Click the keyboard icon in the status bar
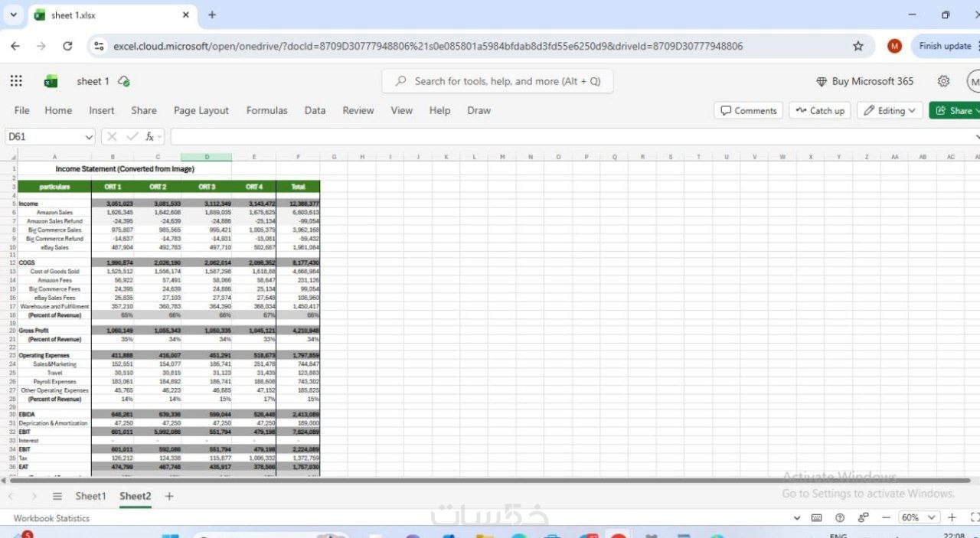The image size is (980, 538). [x=817, y=518]
